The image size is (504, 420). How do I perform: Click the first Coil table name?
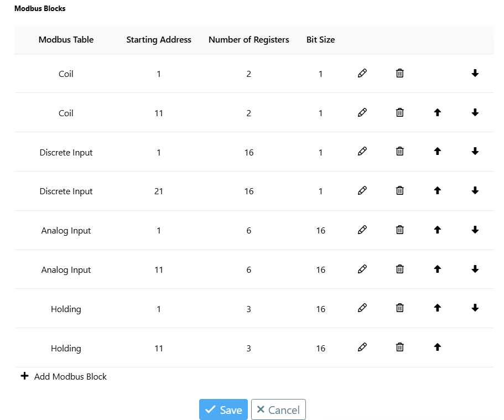coord(66,74)
